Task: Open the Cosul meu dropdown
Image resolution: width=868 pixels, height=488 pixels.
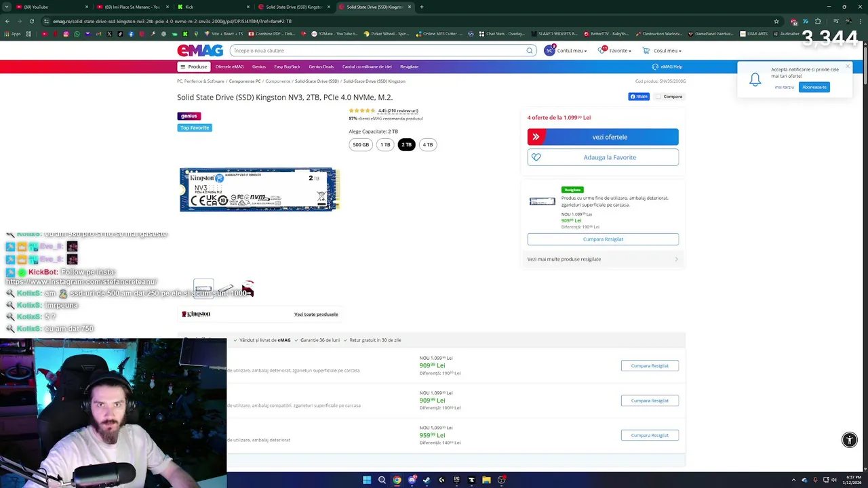Action: pos(667,51)
